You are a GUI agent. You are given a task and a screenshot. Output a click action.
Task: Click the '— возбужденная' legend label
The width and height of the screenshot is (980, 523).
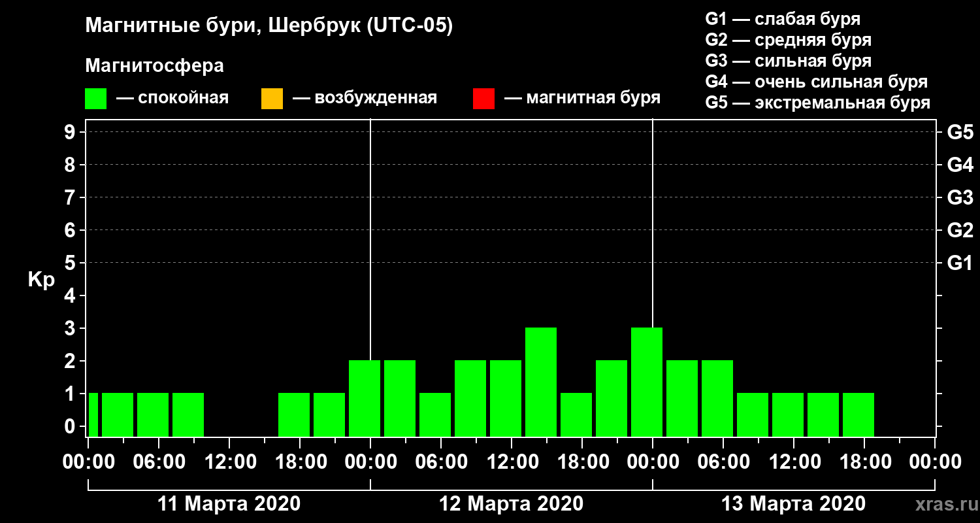click(365, 99)
